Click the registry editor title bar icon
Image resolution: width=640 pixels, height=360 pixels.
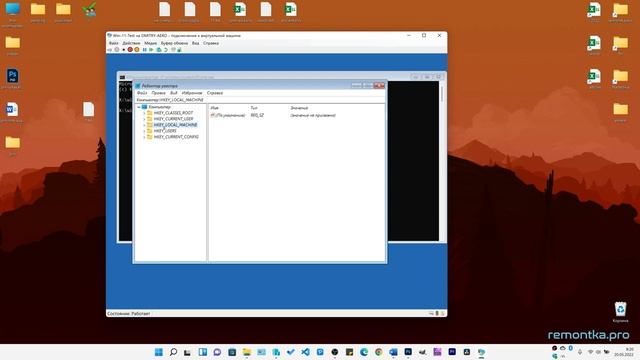click(138, 86)
